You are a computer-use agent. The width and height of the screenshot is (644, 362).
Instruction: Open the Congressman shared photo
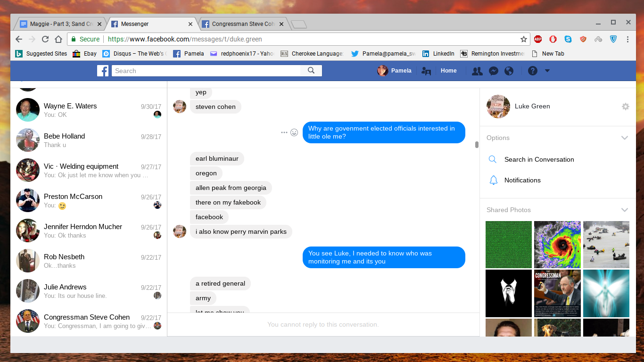[557, 293]
